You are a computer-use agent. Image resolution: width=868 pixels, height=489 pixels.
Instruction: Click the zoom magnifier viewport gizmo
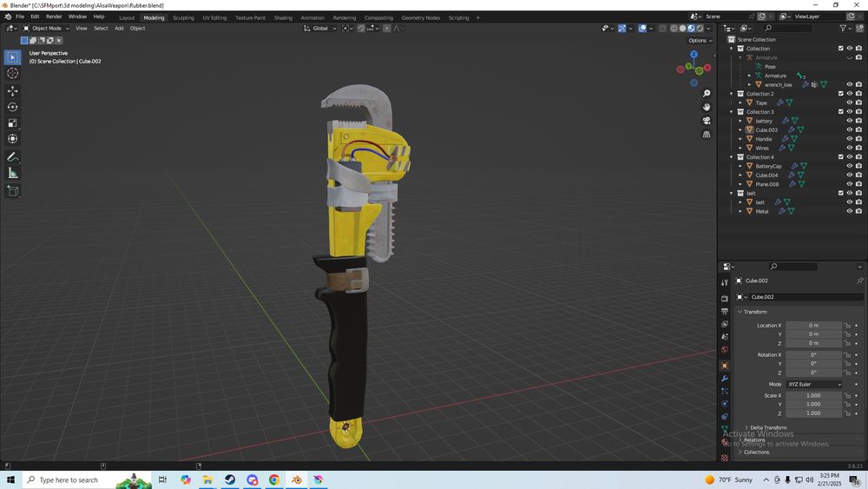tap(707, 93)
